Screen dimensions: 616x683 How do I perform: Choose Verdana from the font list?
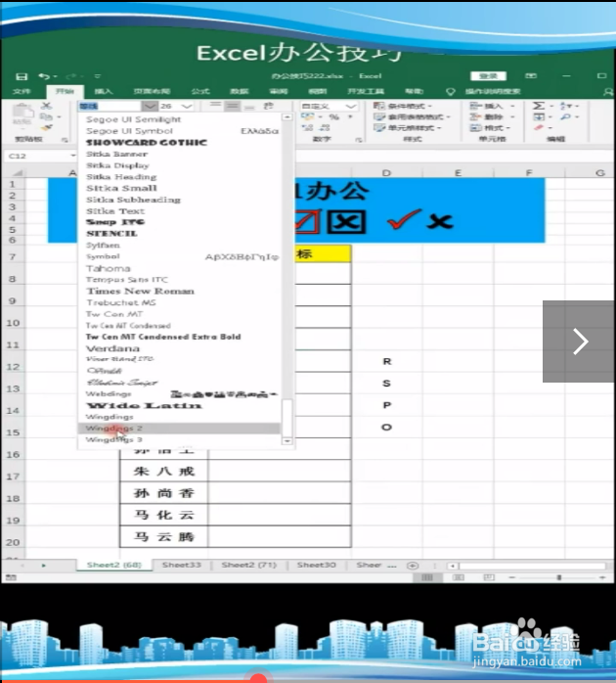(179, 348)
